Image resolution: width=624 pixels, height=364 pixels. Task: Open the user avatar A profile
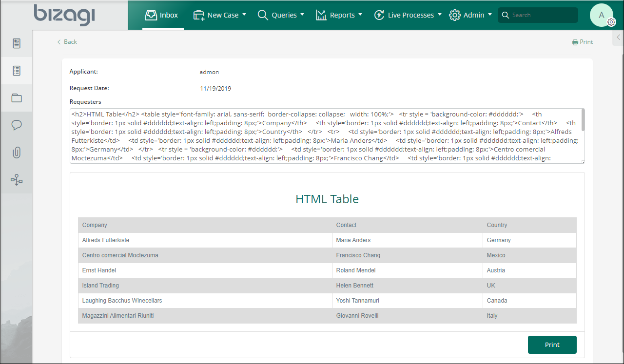pos(602,15)
